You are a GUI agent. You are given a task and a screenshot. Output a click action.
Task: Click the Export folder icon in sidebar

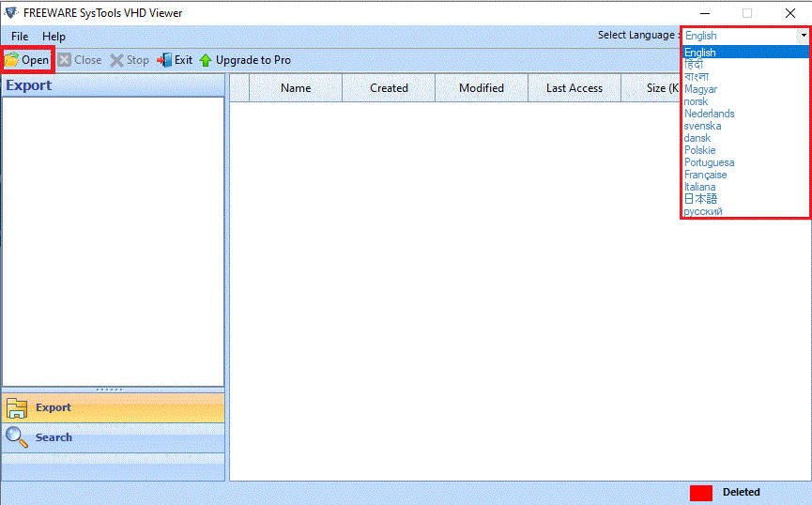17,407
